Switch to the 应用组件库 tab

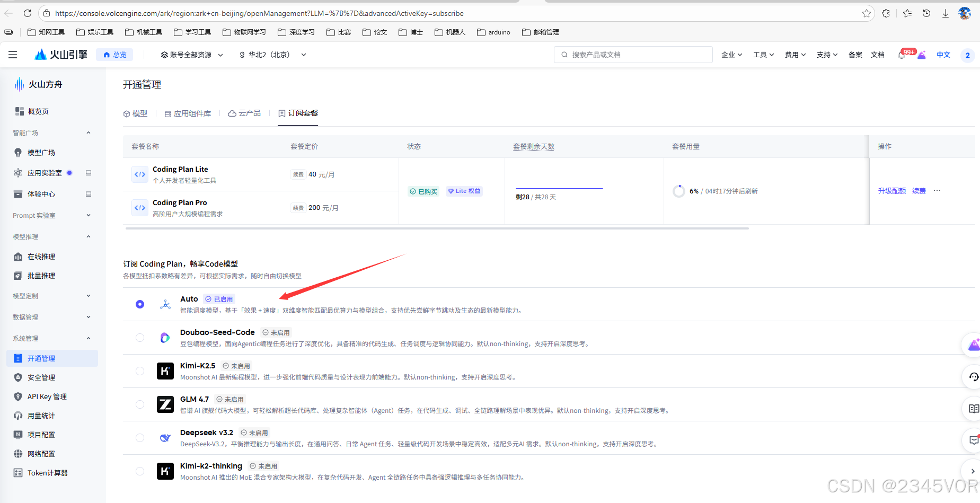pyautogui.click(x=188, y=113)
